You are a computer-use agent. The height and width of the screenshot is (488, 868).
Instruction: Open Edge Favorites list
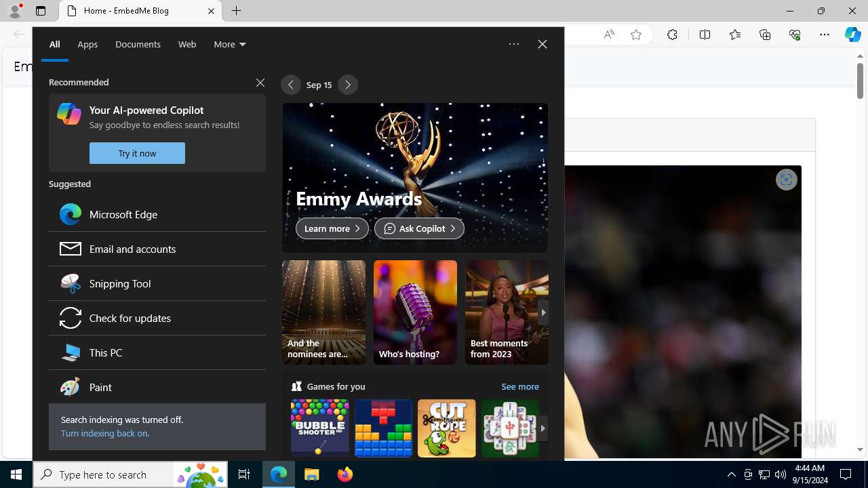735,35
